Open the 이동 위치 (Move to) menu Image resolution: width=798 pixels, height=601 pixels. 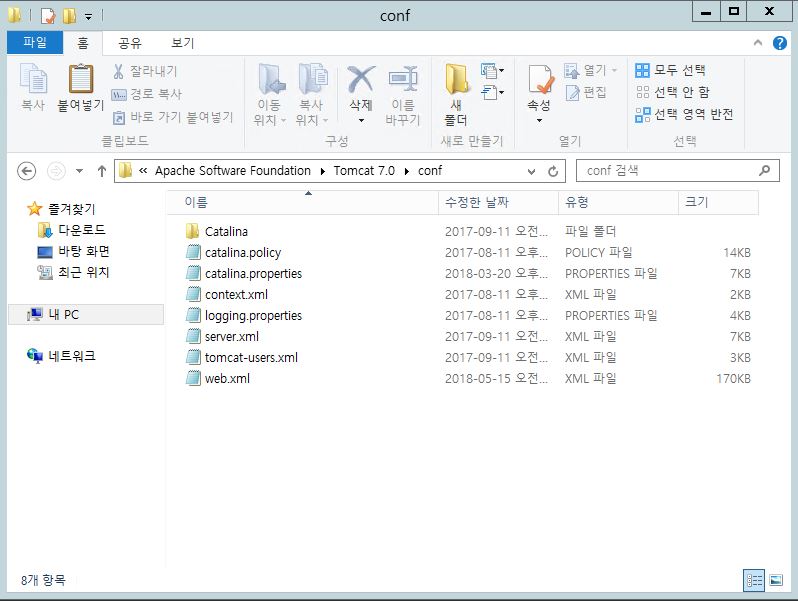pos(270,95)
